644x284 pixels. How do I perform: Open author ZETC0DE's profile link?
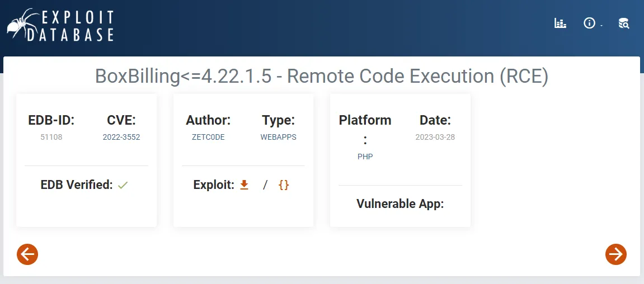pyautogui.click(x=208, y=137)
